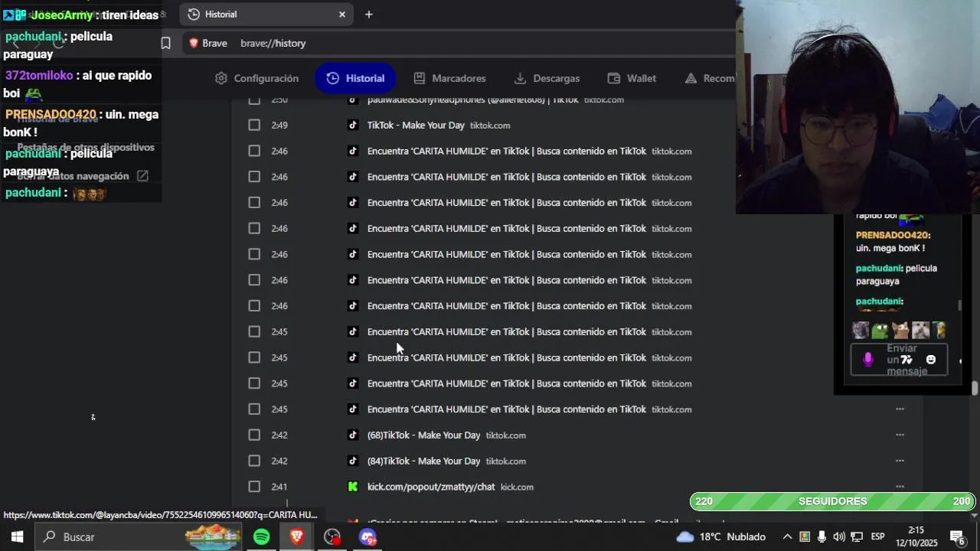Select checkbox for (84)TikTok - Make Your Day
Image resolution: width=980 pixels, height=551 pixels.
[254, 461]
